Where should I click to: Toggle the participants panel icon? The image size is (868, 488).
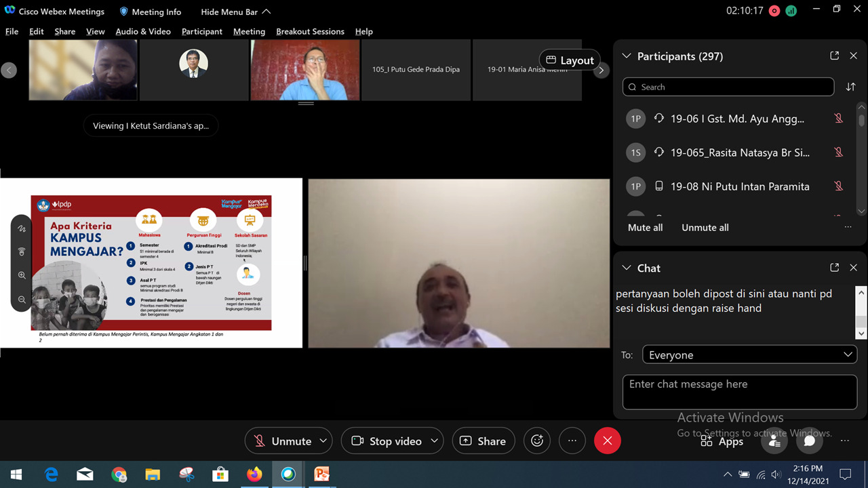pyautogui.click(x=774, y=441)
